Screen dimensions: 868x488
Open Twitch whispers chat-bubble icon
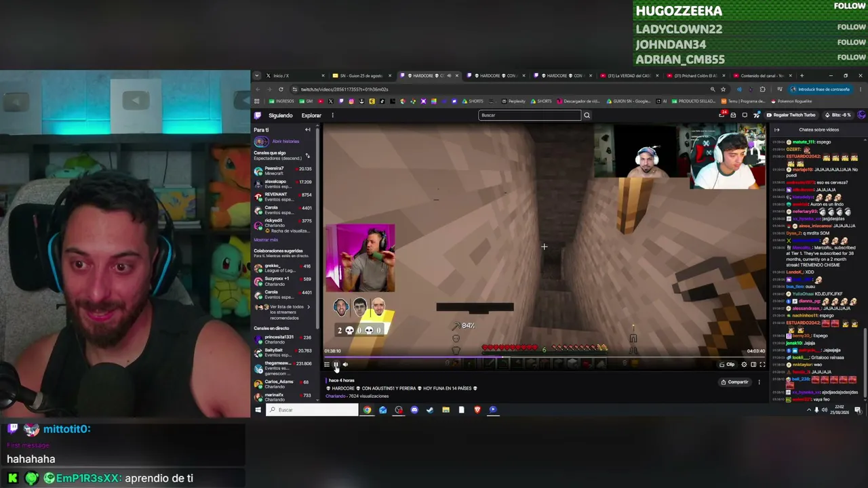coord(745,115)
